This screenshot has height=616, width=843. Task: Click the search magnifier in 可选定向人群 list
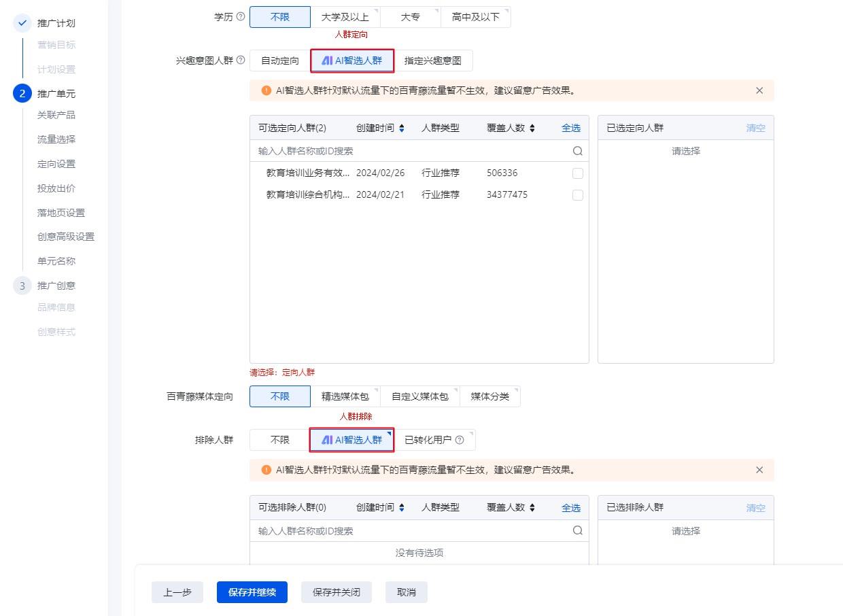(x=578, y=151)
